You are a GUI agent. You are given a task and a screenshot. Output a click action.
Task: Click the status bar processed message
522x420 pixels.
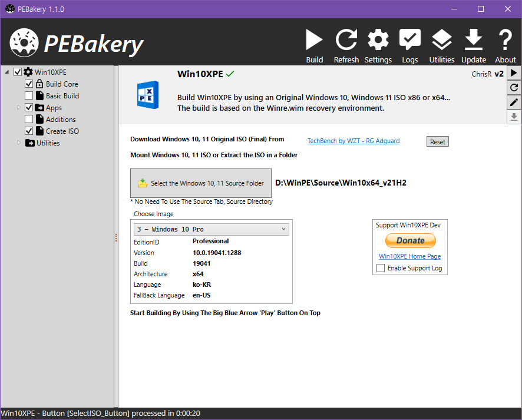[100, 413]
